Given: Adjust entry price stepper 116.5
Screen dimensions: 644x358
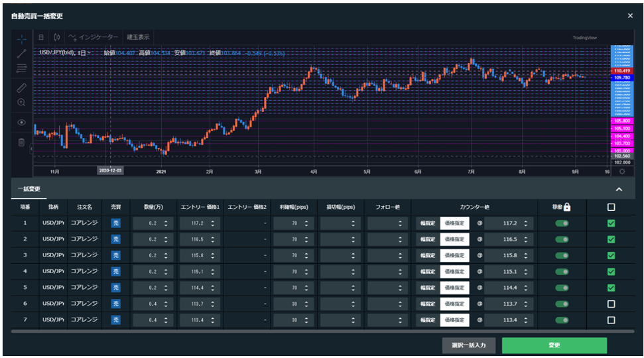Looking at the screenshot, I should (213, 239).
